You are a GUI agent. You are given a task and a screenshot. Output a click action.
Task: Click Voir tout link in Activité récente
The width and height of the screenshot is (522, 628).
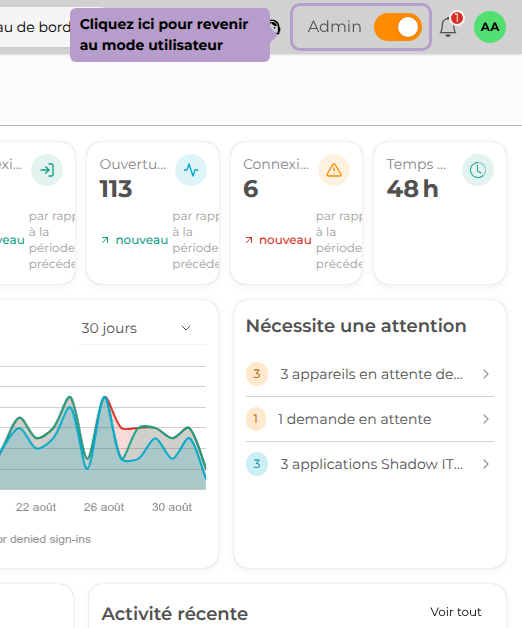[x=456, y=612]
